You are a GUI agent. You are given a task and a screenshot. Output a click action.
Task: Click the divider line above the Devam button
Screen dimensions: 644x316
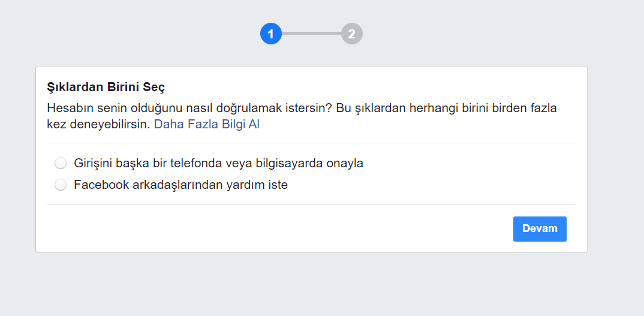(x=311, y=204)
